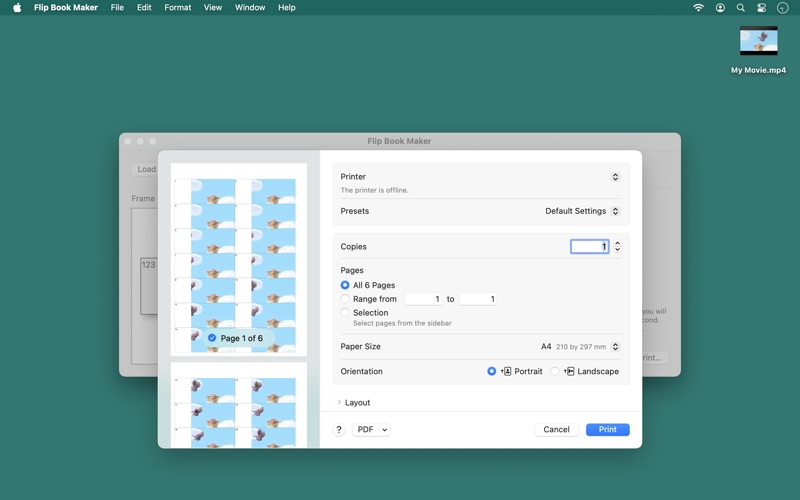This screenshot has width=800, height=500.
Task: Select My Movie.mp4 desktop file
Action: point(758,51)
